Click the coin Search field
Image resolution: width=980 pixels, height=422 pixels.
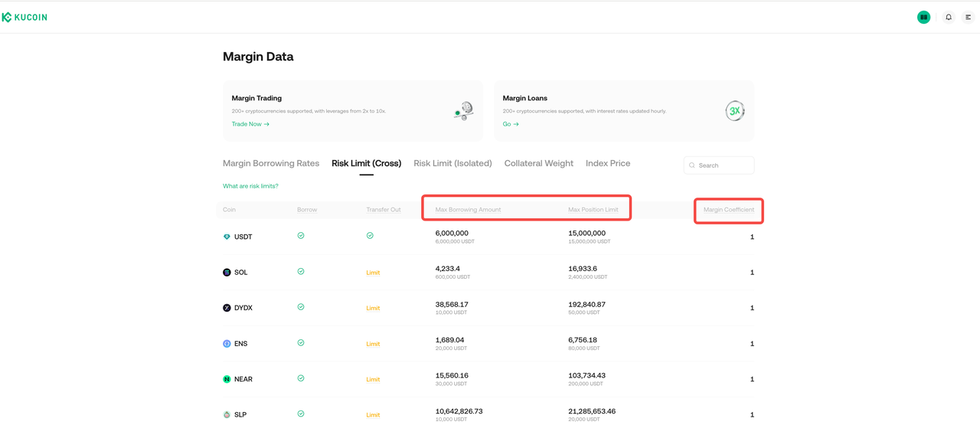tap(724, 165)
